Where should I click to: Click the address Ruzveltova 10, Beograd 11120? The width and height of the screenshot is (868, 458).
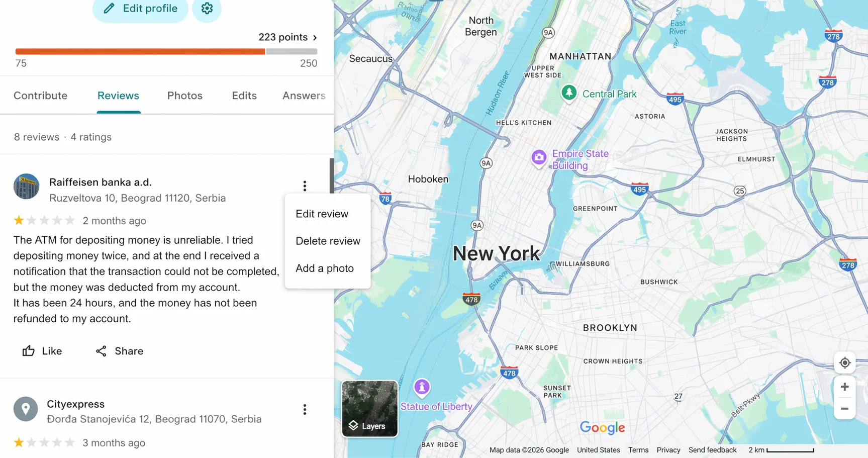(x=137, y=198)
